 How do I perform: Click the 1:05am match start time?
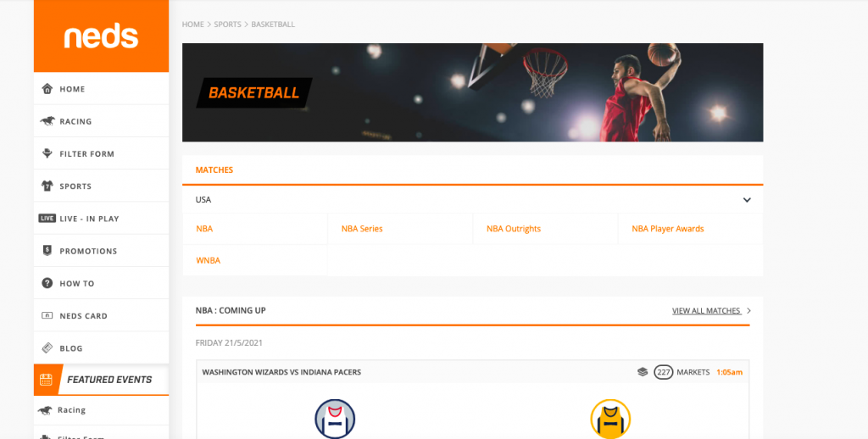pyautogui.click(x=729, y=372)
